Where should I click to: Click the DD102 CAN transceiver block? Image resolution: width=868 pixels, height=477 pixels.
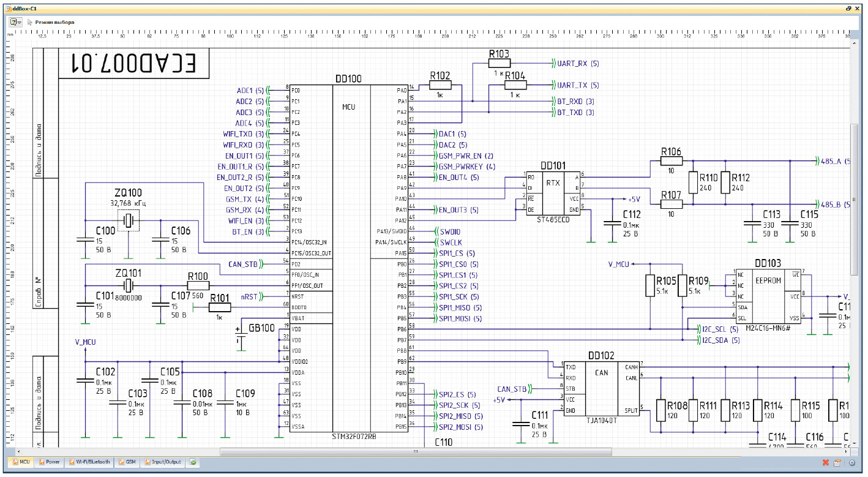tap(600, 388)
